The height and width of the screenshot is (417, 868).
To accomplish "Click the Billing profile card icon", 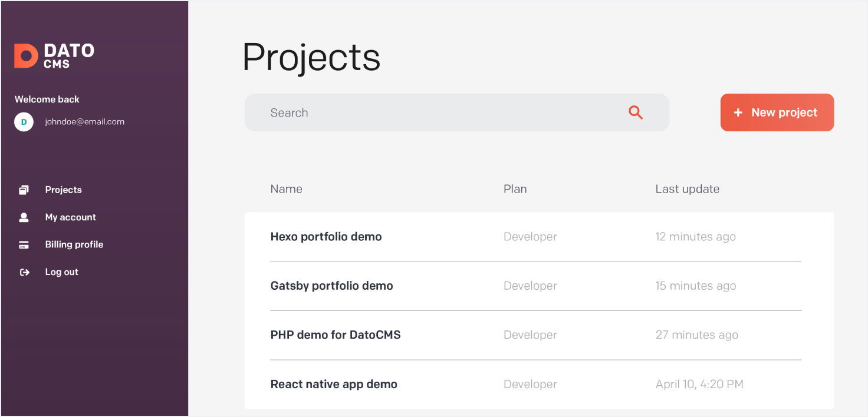I will pyautogui.click(x=24, y=245).
